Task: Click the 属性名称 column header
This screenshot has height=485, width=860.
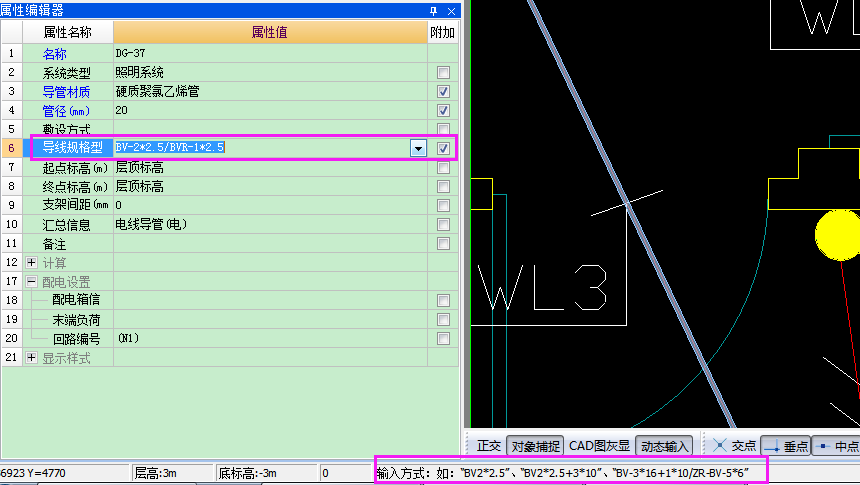Action: 67,32
